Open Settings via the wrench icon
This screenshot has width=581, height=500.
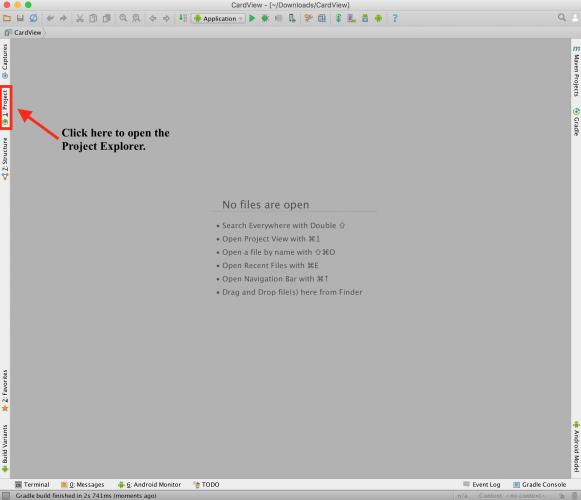308,18
